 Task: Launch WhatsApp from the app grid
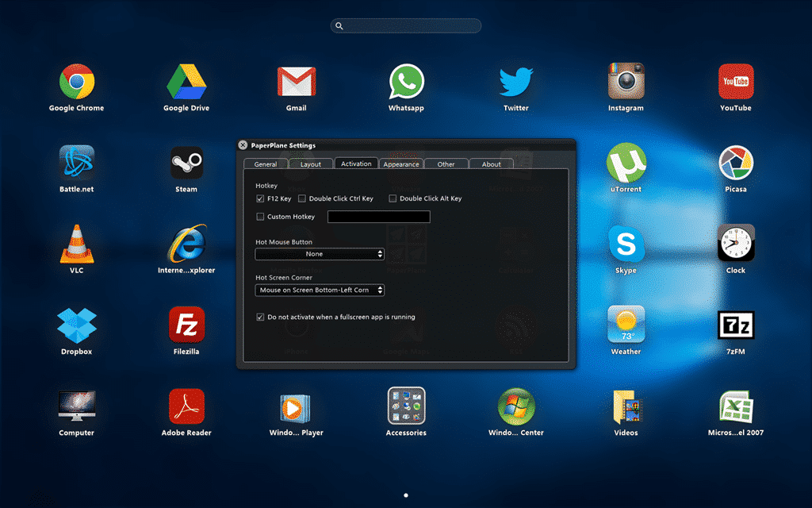[406, 82]
